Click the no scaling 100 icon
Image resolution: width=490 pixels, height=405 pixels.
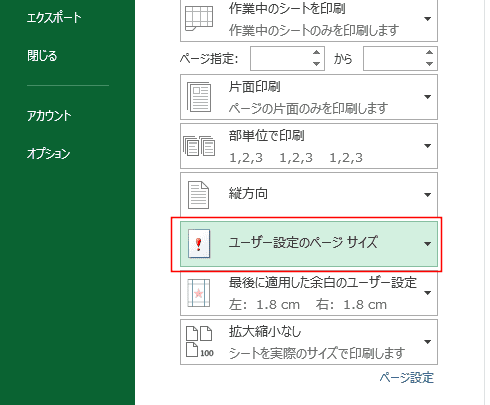click(199, 342)
